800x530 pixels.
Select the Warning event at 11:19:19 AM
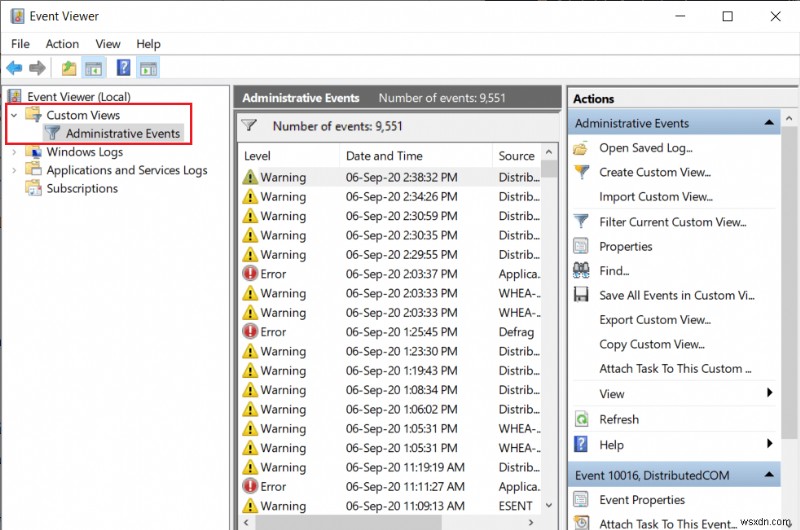[x=391, y=467]
